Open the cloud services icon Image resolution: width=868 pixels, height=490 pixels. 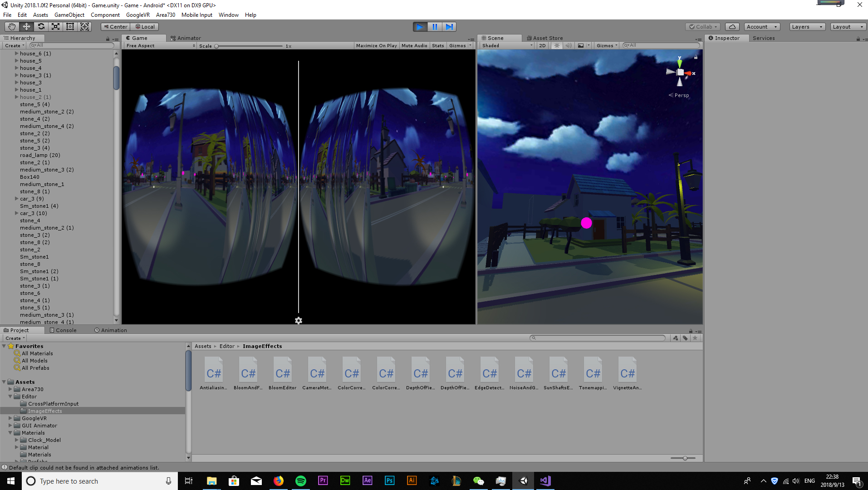click(x=732, y=27)
